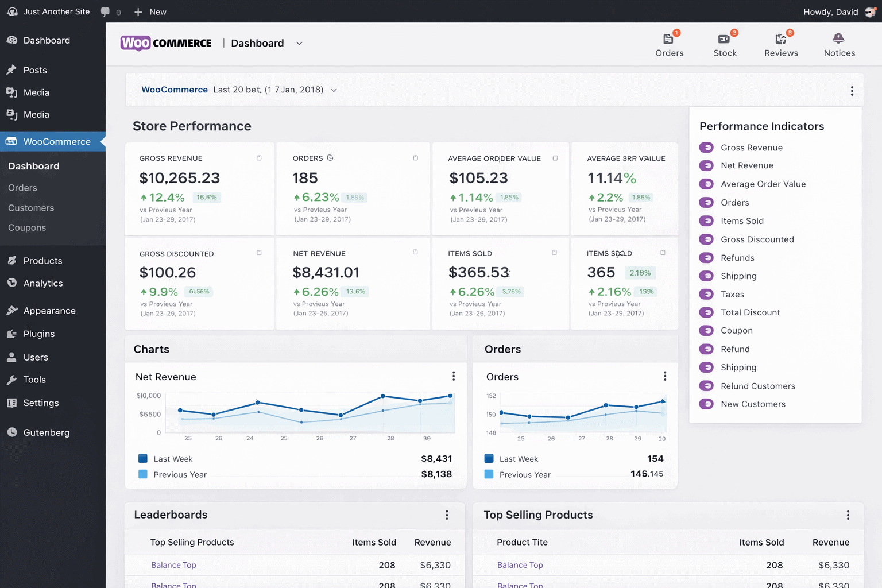Click the Last Week legend color swatch
Viewport: 882px width, 588px height.
tap(142, 458)
